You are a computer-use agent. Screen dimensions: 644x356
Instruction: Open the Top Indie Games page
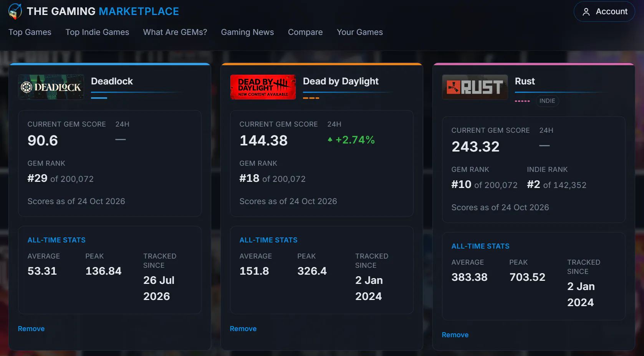(97, 32)
